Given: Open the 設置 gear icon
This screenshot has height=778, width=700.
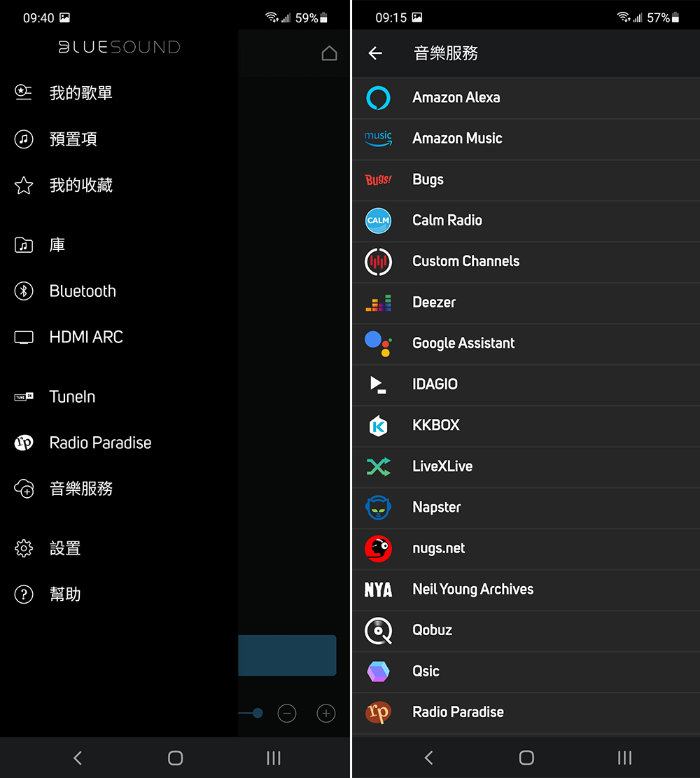Looking at the screenshot, I should 23,548.
